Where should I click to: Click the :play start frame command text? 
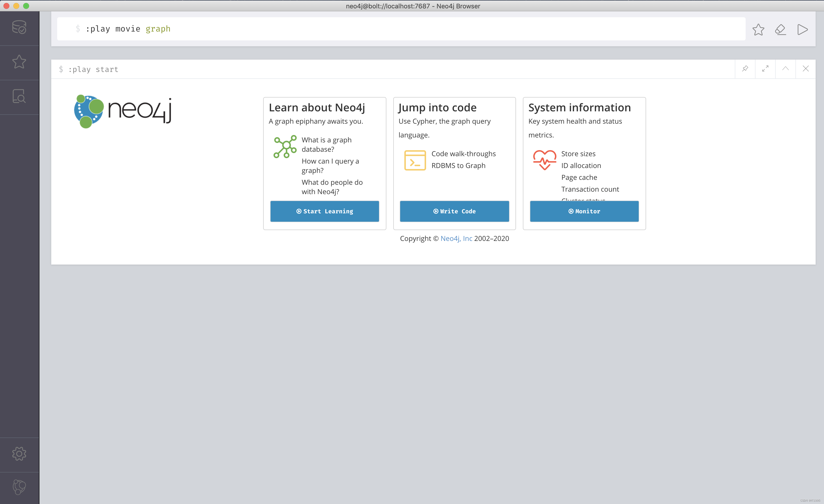click(x=93, y=69)
